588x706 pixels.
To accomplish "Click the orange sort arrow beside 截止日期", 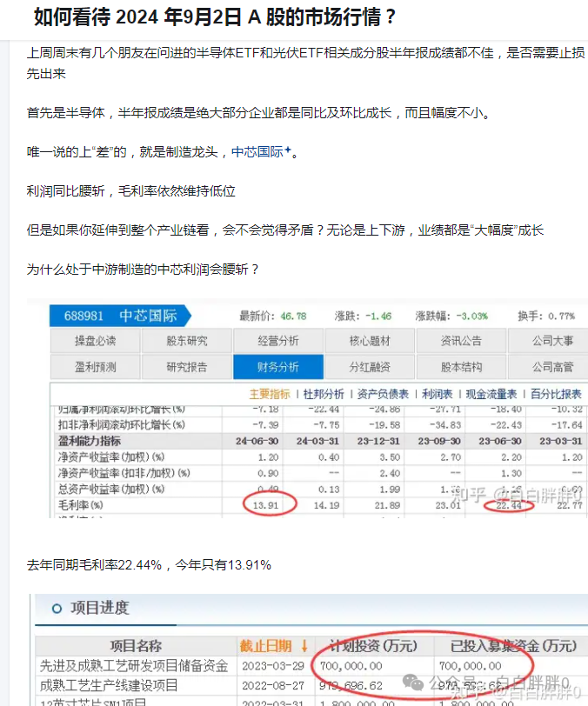I will [304, 646].
